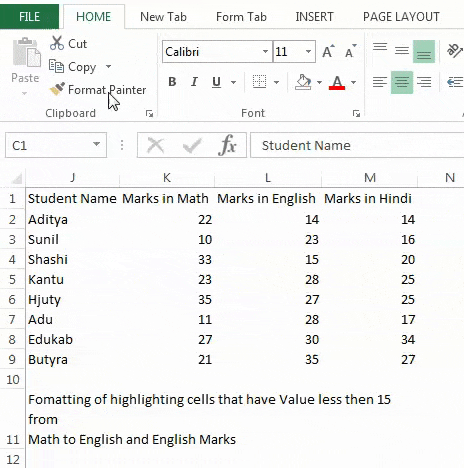Click the Paste clipboard icon
This screenshot has width=464, height=468.
pos(26,52)
